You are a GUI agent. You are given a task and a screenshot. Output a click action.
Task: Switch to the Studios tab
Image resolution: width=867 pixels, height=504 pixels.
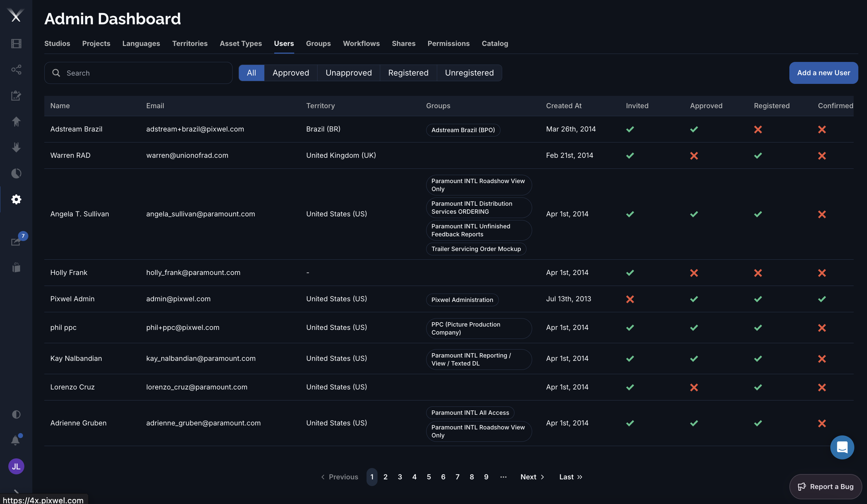(57, 43)
